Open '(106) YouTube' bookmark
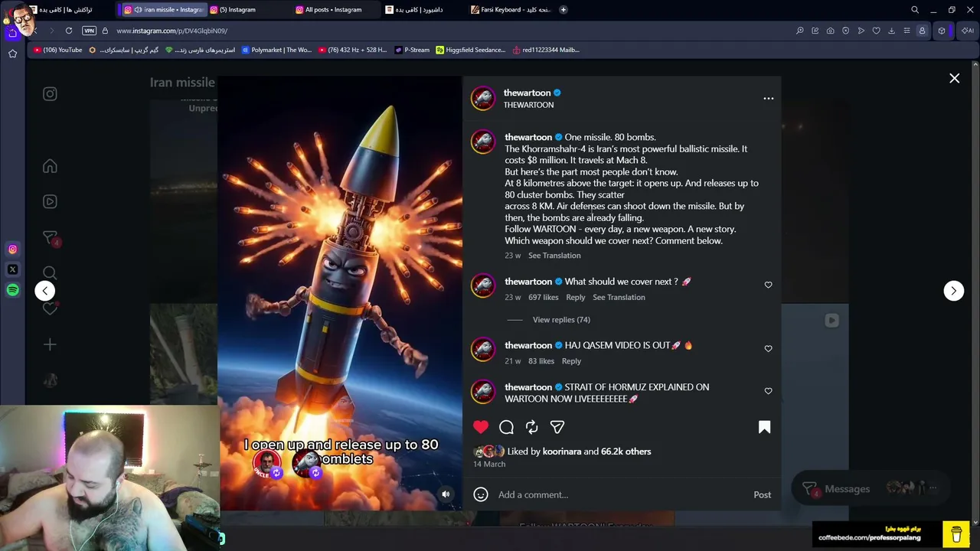This screenshot has width=980, height=551. 58,50
